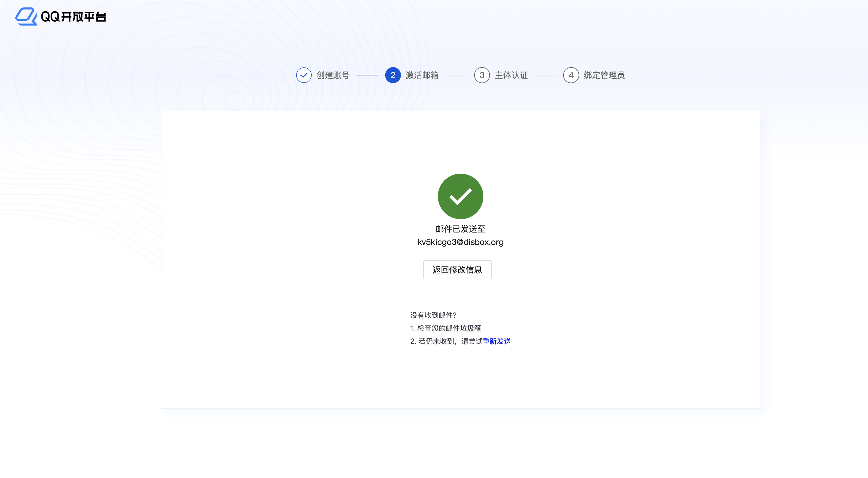Click the step 3 主体认证 circle icon
Viewport: 868px width, 478px height.
(x=482, y=75)
